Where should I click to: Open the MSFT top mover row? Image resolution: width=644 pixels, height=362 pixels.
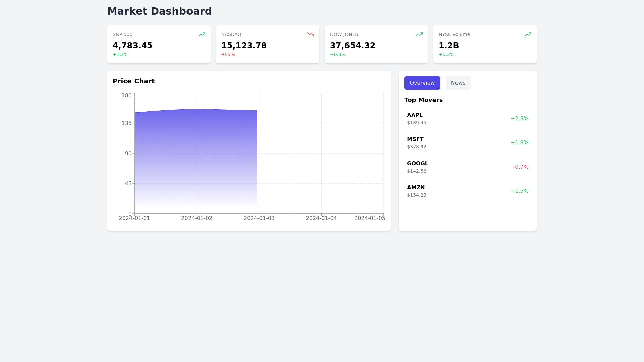[x=467, y=143]
